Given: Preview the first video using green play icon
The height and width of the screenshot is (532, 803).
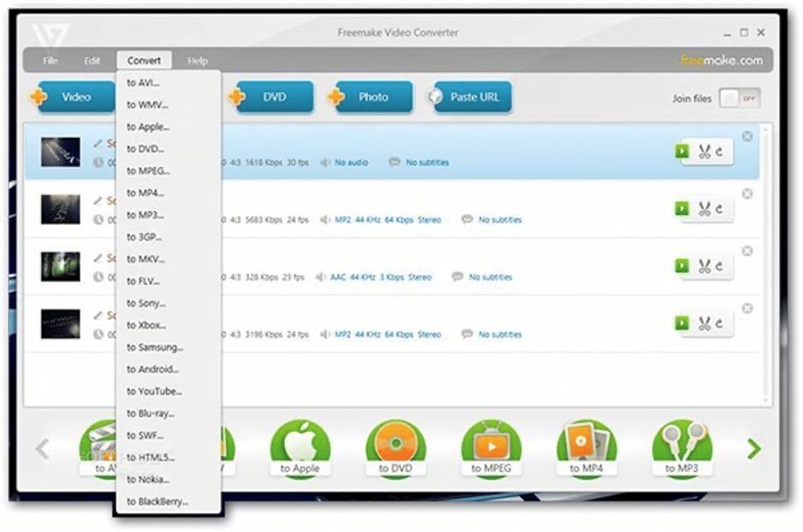Looking at the screenshot, I should [x=681, y=151].
